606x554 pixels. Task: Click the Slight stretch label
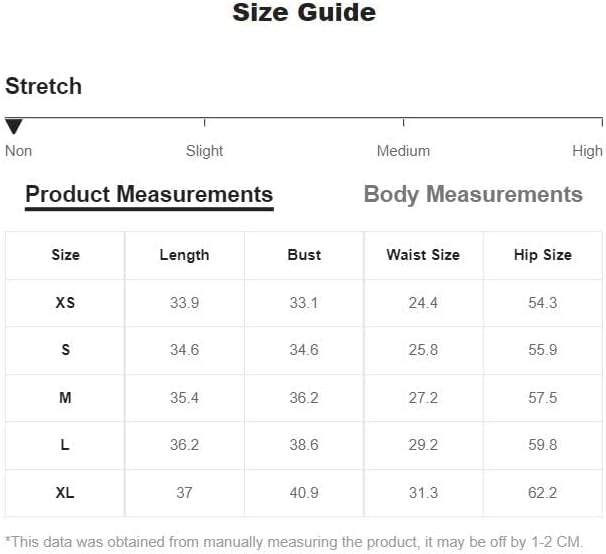coord(204,151)
